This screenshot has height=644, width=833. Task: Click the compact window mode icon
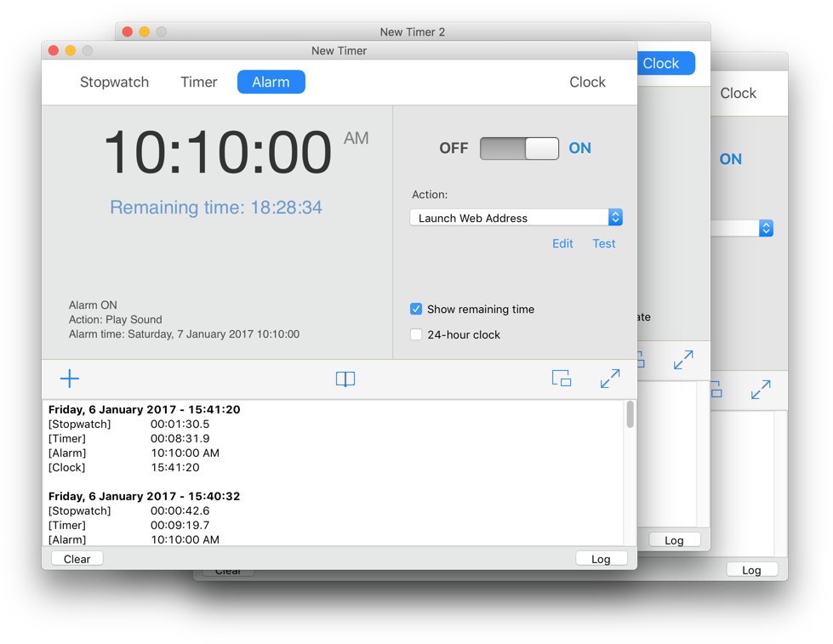[562, 379]
